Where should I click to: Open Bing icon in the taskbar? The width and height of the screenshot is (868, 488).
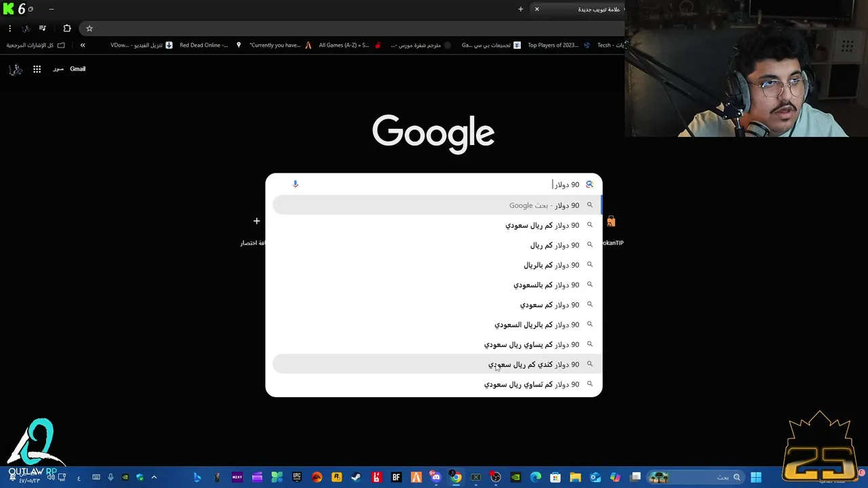(197, 477)
